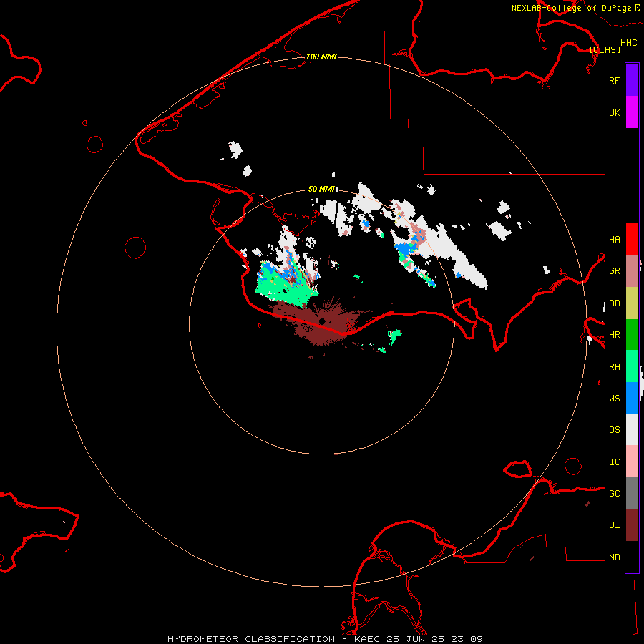Click the RA legend label
The image size is (644, 644).
click(614, 367)
